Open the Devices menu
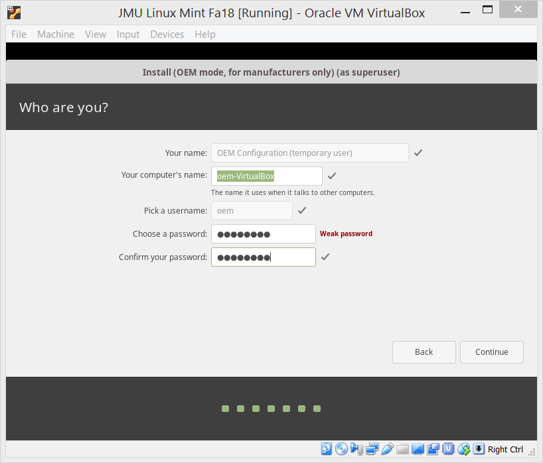The image size is (543, 463). pos(167,34)
